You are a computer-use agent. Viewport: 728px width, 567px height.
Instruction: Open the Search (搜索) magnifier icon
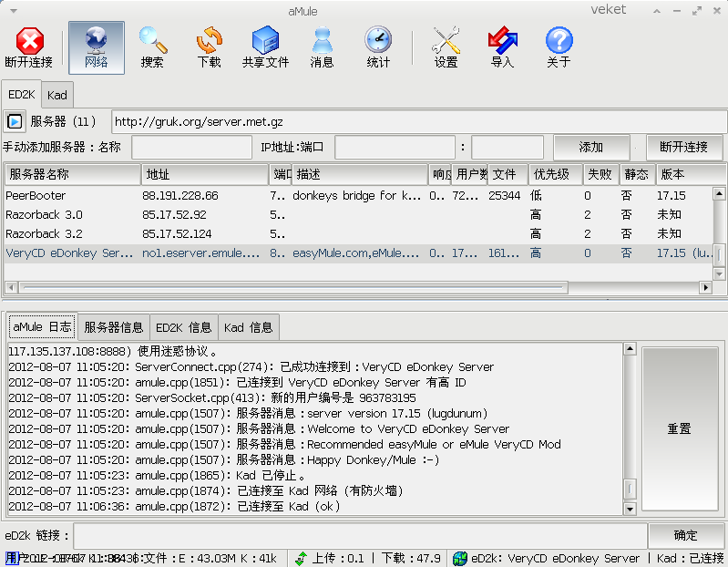click(x=153, y=40)
